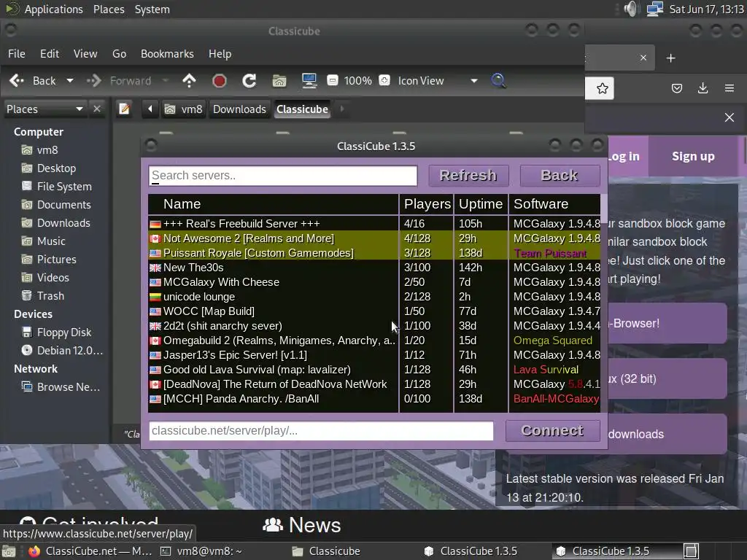Click the red Stop loading icon
Image resolution: width=747 pixels, height=560 pixels.
219,81
